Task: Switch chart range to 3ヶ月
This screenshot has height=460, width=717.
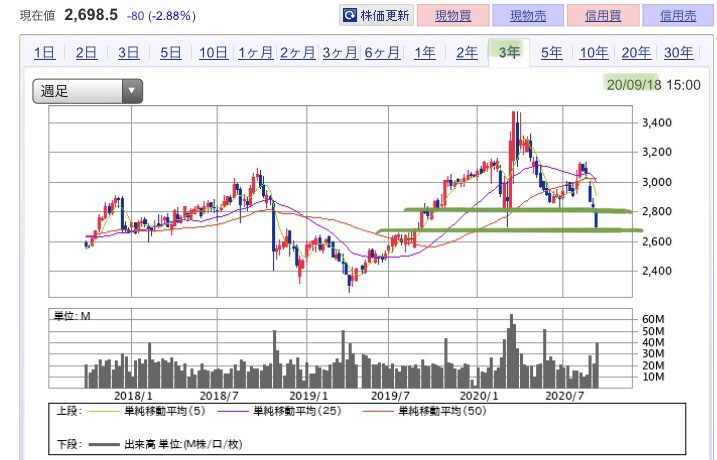Action: (x=340, y=53)
